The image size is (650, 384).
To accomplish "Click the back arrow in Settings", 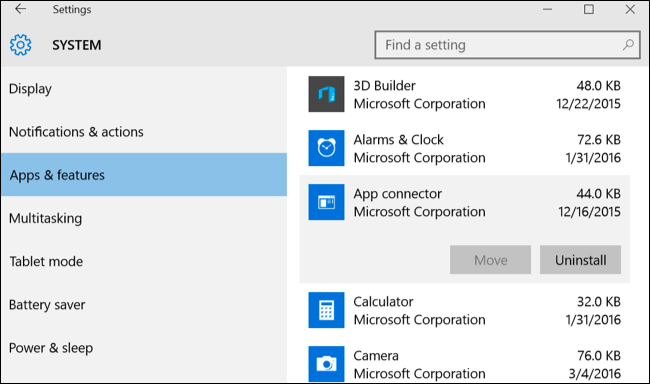I will 20,9.
